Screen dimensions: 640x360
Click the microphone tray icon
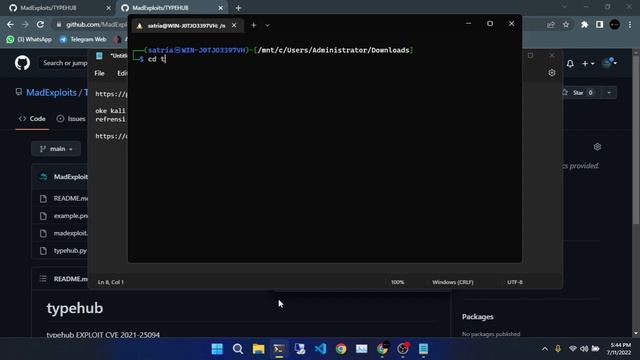click(558, 349)
